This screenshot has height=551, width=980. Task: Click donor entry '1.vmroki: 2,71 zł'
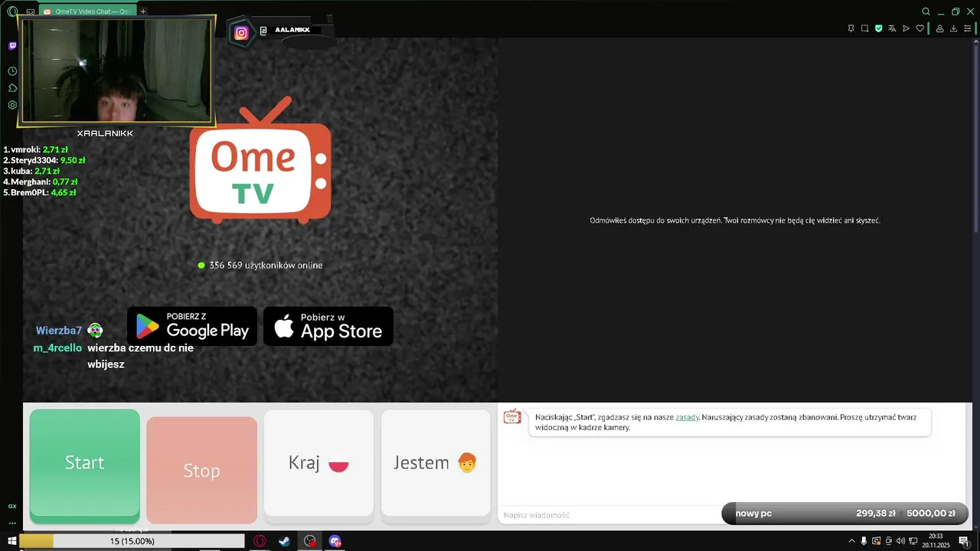tap(35, 150)
